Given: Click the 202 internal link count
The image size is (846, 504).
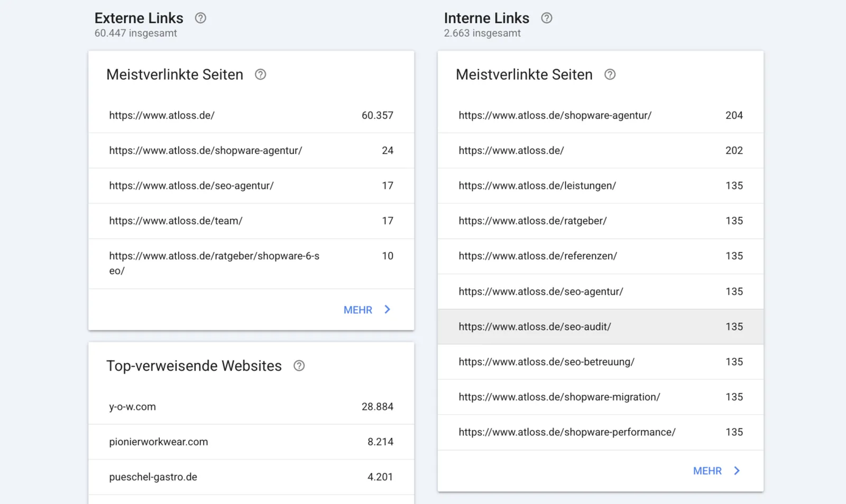Looking at the screenshot, I should 734,151.
